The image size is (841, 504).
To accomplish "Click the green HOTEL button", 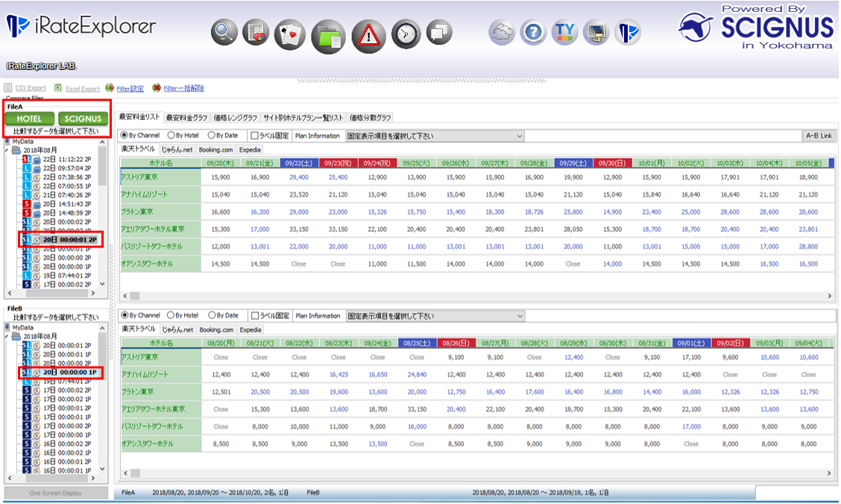I will point(29,119).
